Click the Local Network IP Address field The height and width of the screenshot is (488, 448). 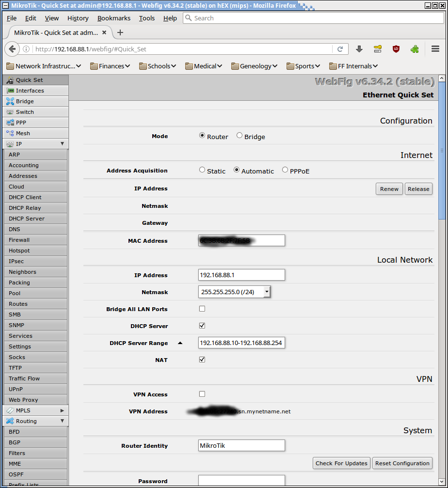tap(241, 275)
